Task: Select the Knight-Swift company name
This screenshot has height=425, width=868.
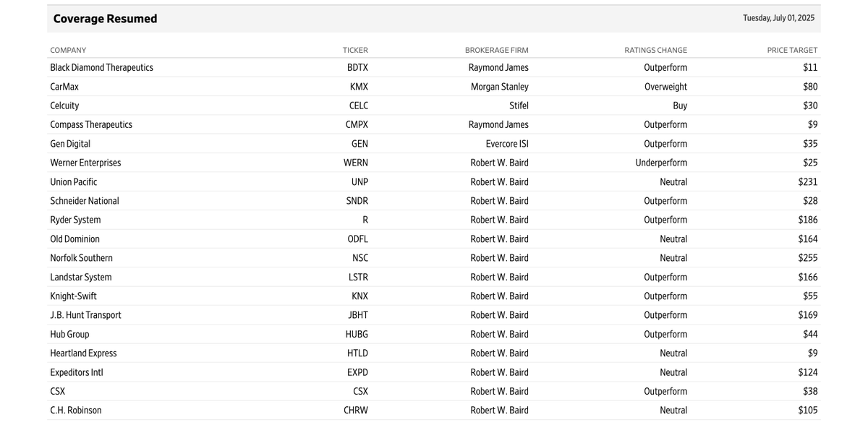Action: click(73, 296)
